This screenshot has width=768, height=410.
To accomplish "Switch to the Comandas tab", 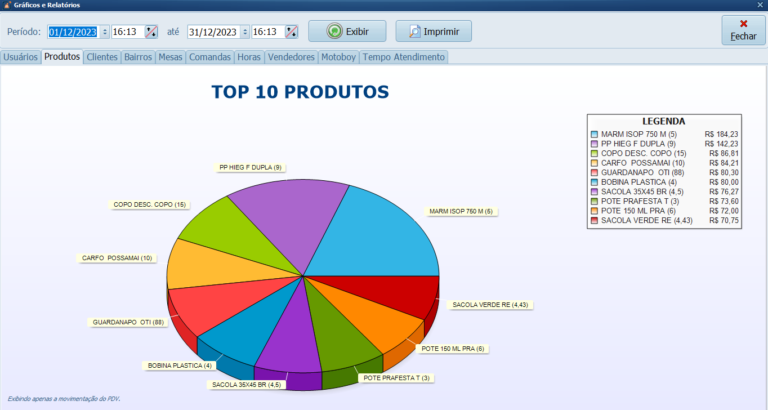I will [x=210, y=57].
